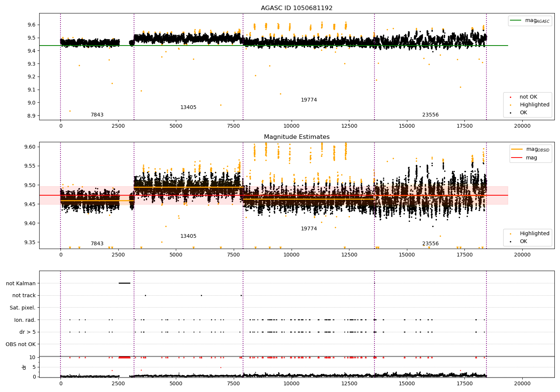560x392 pixels.
Task: Select the mag OBSID legend entry
Action: point(530,149)
